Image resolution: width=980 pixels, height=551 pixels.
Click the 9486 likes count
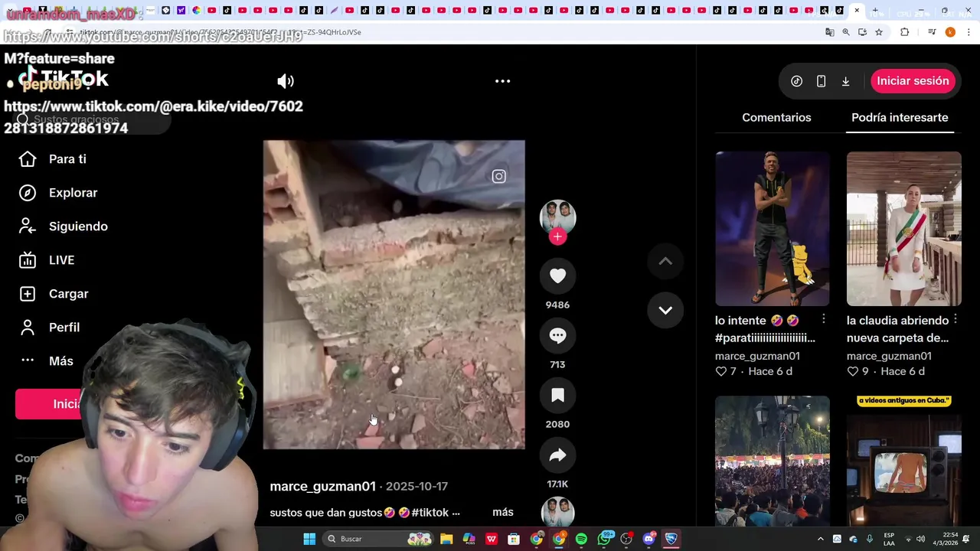[x=557, y=305]
